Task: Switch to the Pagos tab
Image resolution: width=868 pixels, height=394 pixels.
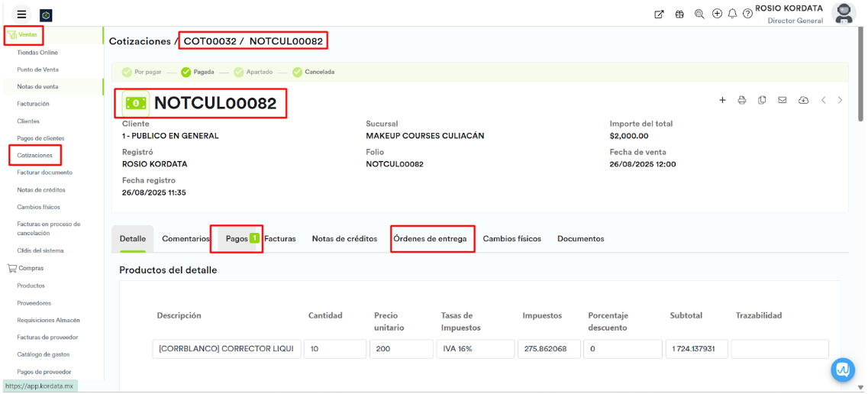Action: (x=237, y=239)
